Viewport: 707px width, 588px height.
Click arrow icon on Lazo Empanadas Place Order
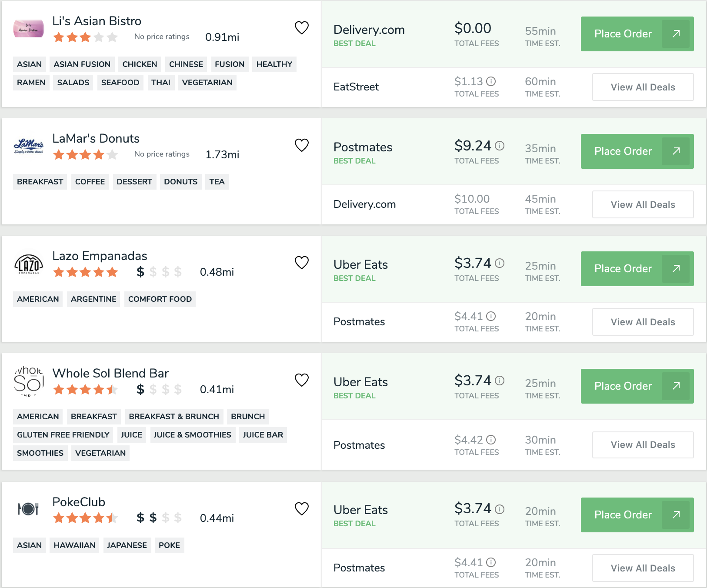pos(676,269)
